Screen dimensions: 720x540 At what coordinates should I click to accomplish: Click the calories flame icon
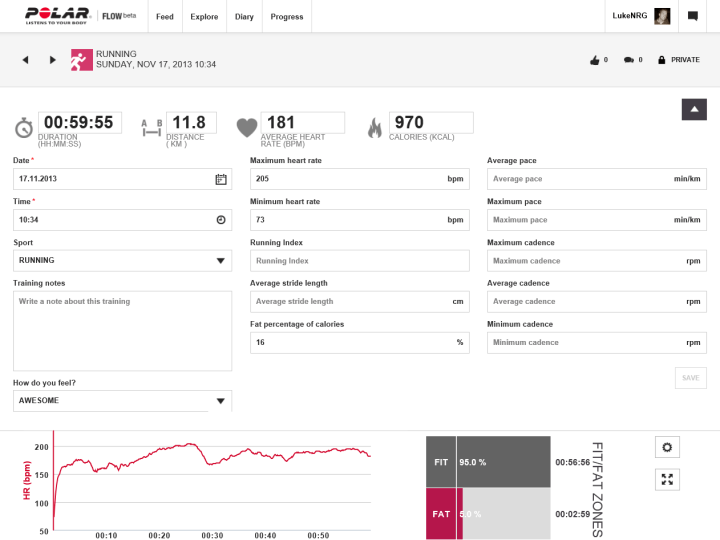click(375, 128)
